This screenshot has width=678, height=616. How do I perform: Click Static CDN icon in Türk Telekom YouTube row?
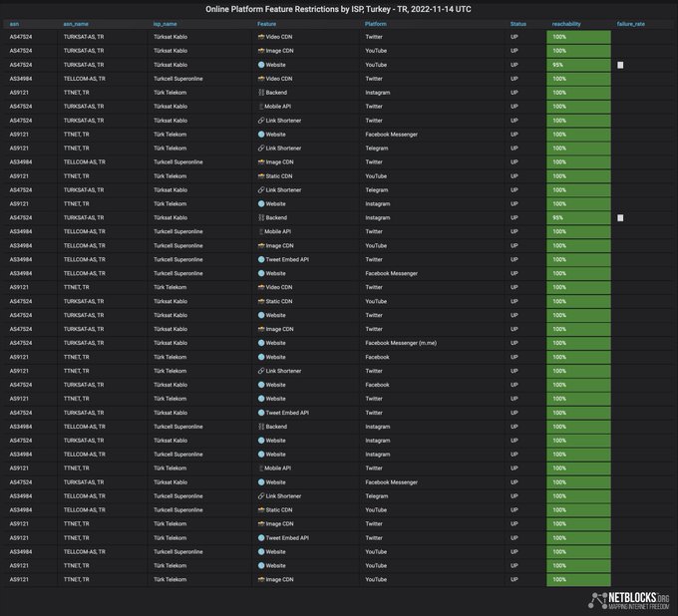coord(261,176)
